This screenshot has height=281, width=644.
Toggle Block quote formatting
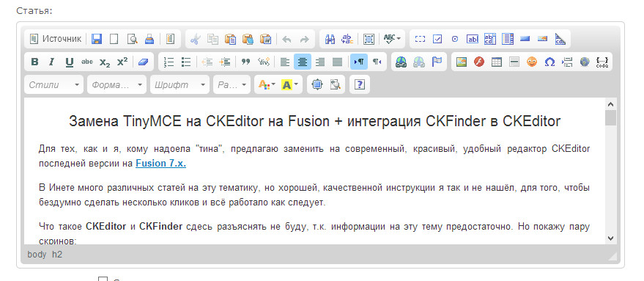245,62
